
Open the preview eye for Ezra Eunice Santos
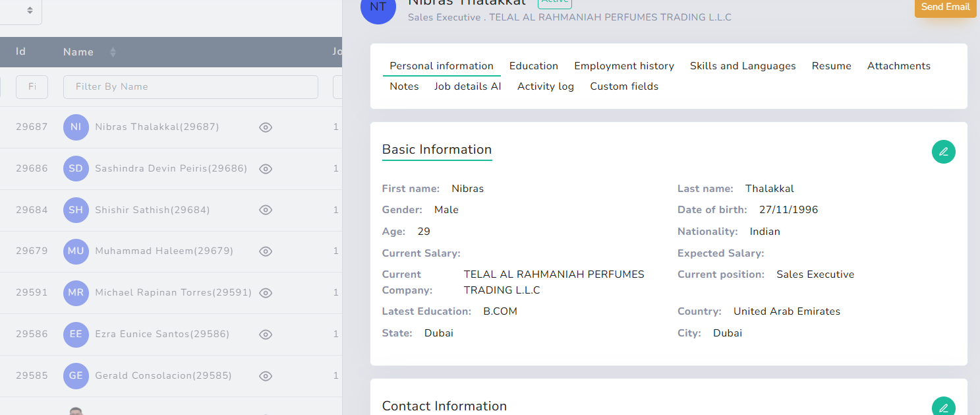point(266,334)
